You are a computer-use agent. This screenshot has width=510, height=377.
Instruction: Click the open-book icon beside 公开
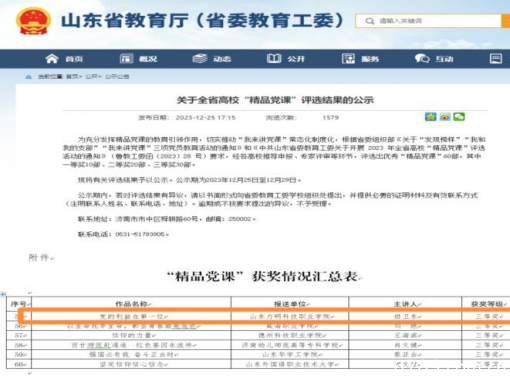tap(274, 59)
